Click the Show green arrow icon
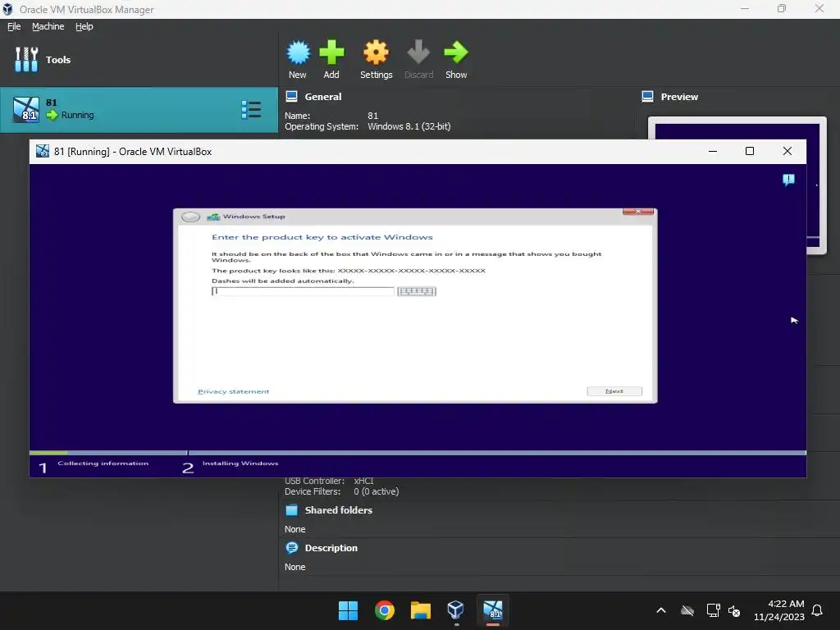840x630 pixels. point(456,52)
